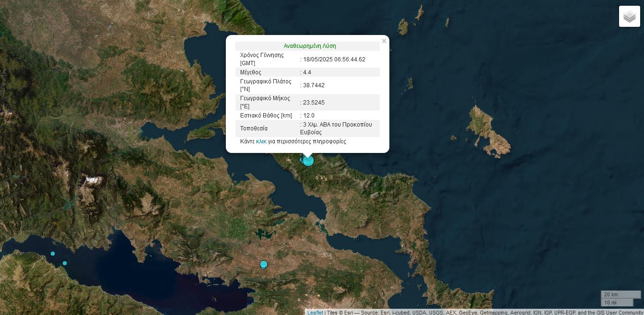Image resolution: width=644 pixels, height=315 pixels.
Task: Click the origin time 18/05/2025 06:56:44.62
Action: (334, 59)
